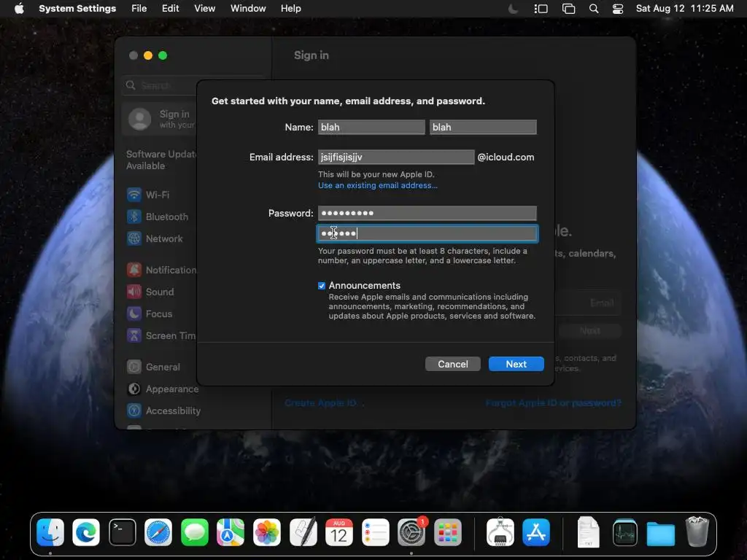Open System Settings from the Dock

[x=411, y=532]
